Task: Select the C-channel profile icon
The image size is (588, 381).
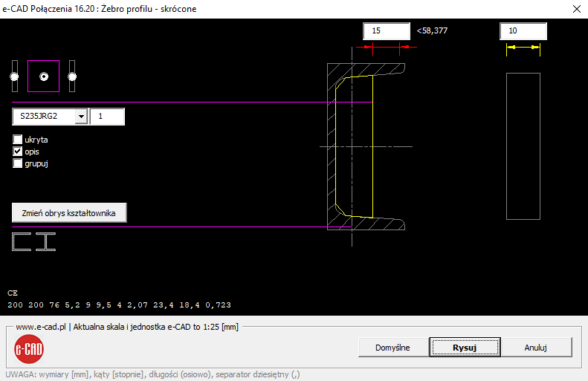Action: (22, 241)
